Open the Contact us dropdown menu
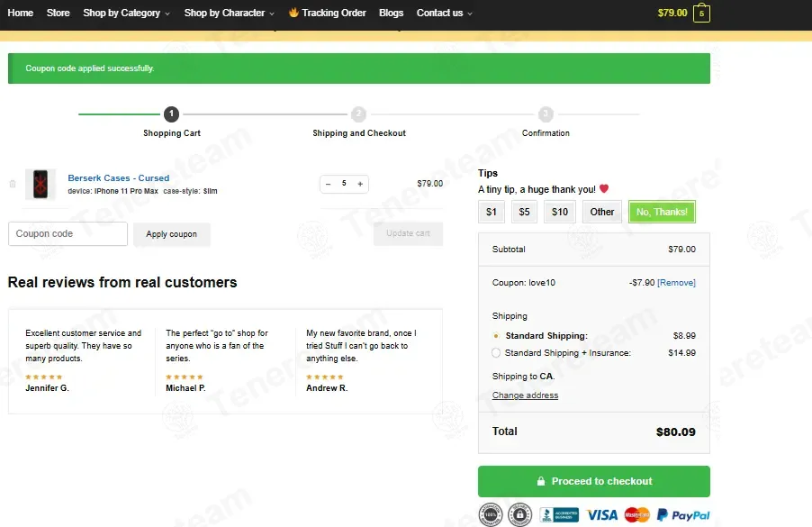The width and height of the screenshot is (812, 527). 445,13
